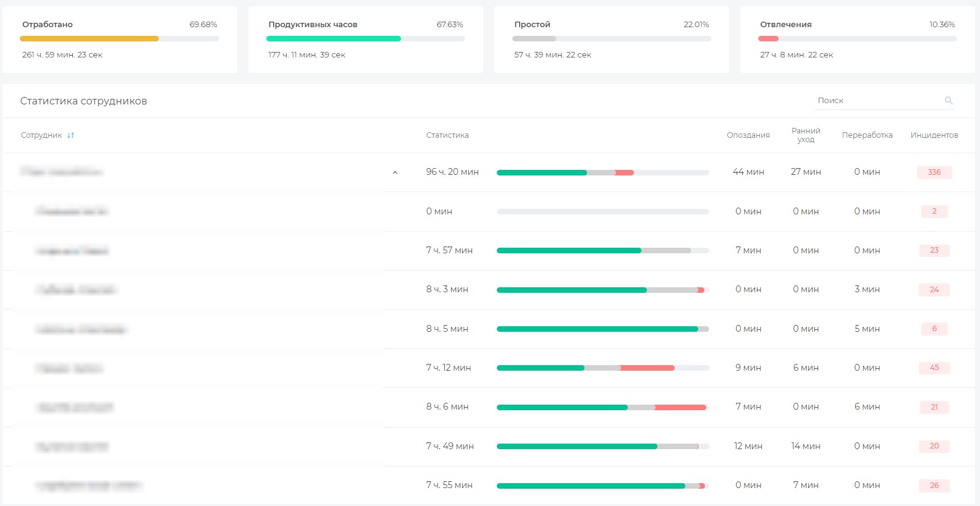Click the Статистика column header
This screenshot has height=506, width=980.
[x=447, y=135]
